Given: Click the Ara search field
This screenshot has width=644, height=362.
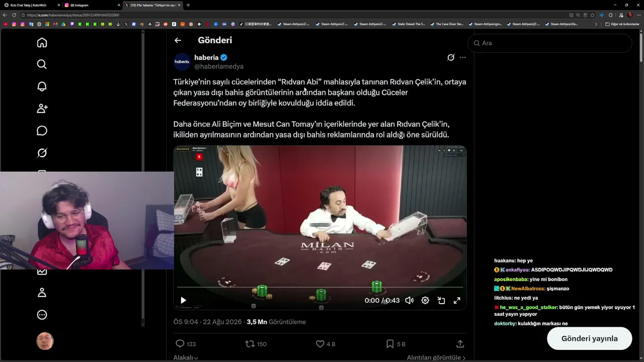Looking at the screenshot, I should click(550, 43).
